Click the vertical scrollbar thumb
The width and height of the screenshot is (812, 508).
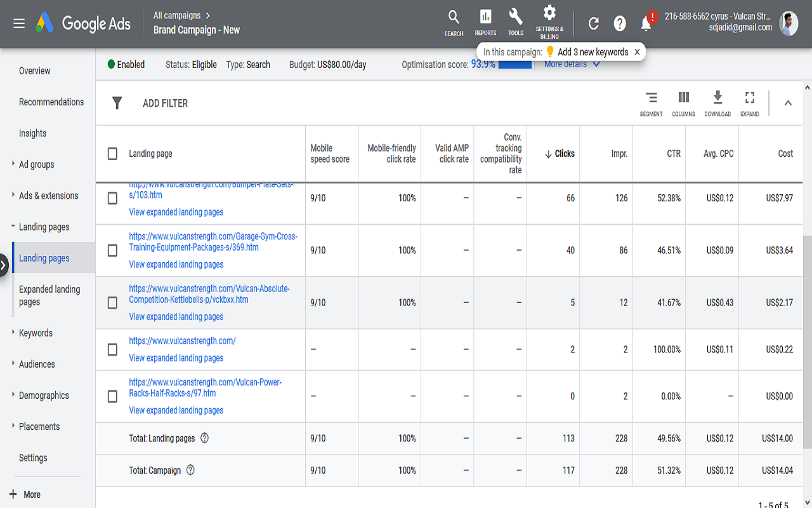807,341
